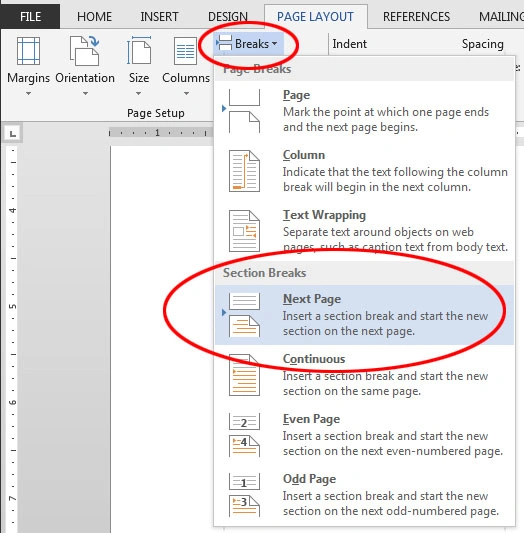Expand the Margins dropdown arrow
This screenshot has height=533, width=524.
click(x=29, y=93)
